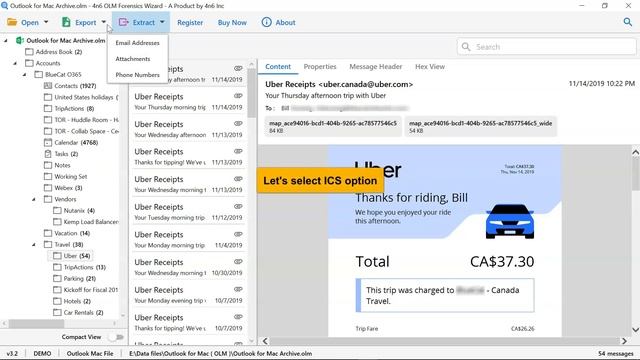This screenshot has height=360, width=640.
Task: Choose Phone Numbers from Extract menu
Action: (138, 75)
